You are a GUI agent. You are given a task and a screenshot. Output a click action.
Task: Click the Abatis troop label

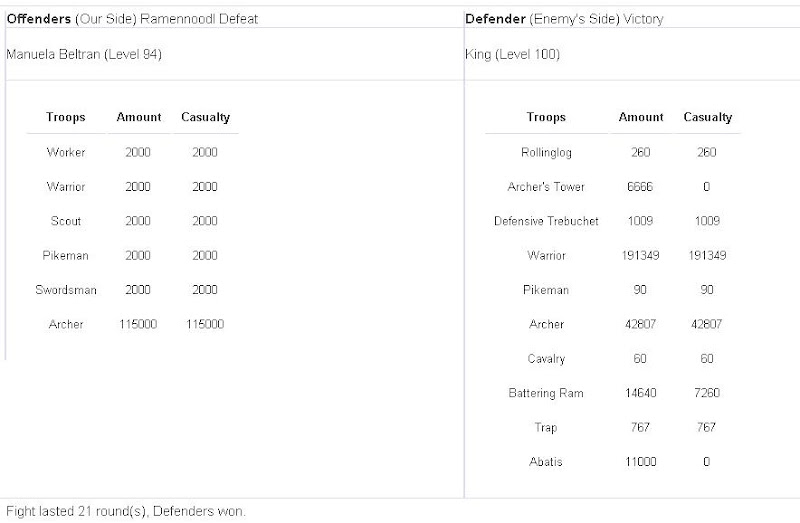click(x=546, y=463)
